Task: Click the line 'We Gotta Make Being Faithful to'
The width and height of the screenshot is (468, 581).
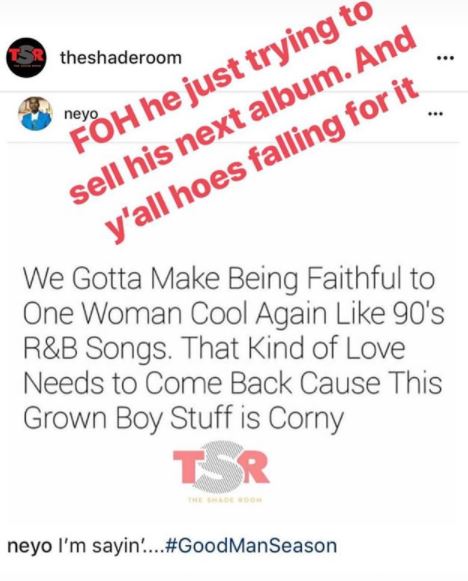Action: pyautogui.click(x=229, y=280)
